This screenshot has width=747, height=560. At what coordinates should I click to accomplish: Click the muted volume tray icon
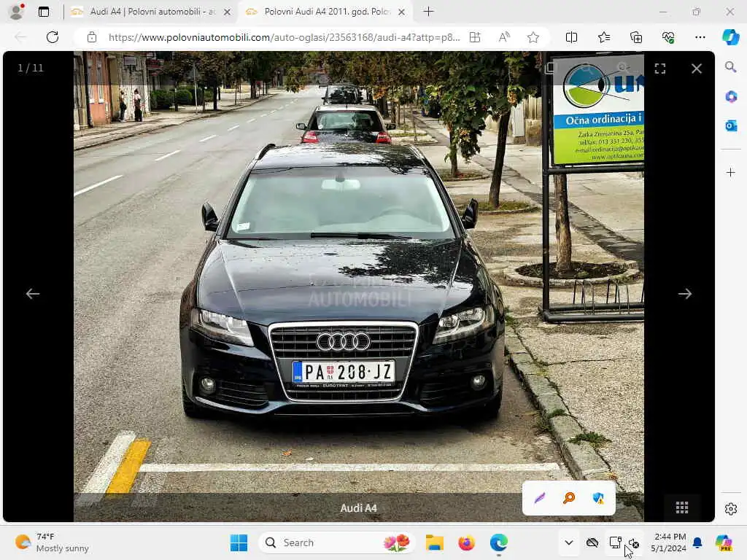634,542
